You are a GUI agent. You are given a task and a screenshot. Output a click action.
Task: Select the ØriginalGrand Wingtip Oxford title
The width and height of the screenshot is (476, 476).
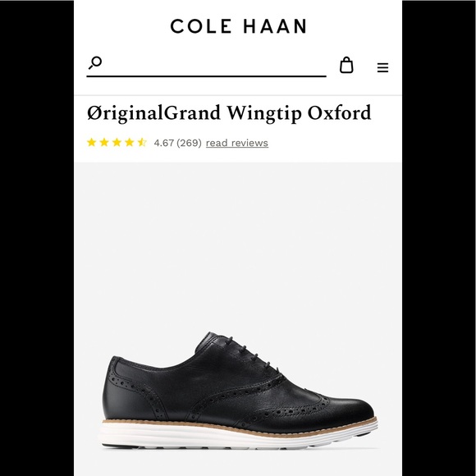coord(229,113)
